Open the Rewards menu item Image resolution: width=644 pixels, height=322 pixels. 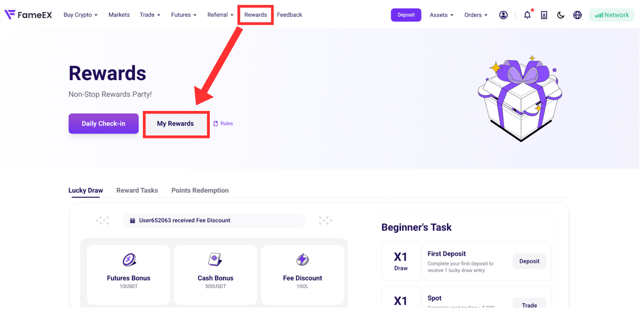(x=256, y=15)
